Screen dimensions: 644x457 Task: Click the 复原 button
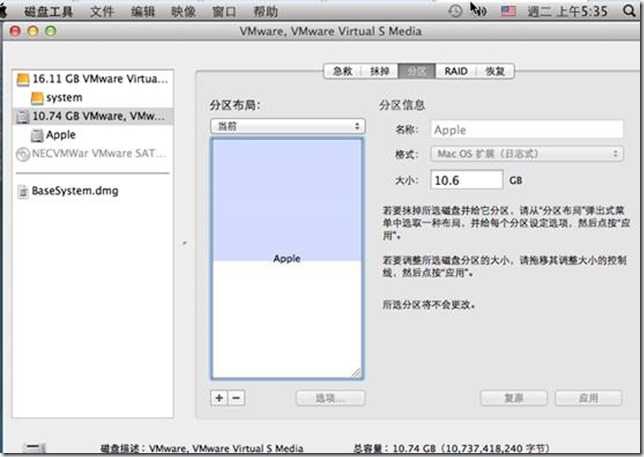514,398
